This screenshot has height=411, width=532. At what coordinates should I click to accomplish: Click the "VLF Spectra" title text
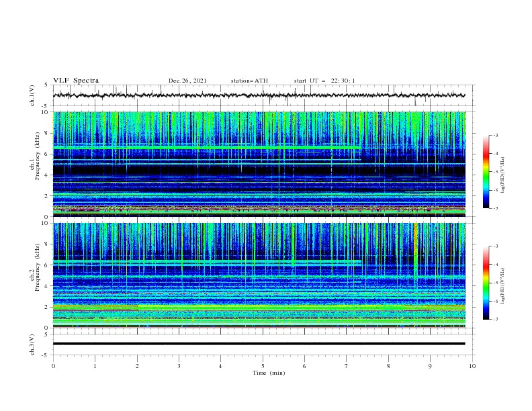pyautogui.click(x=76, y=81)
